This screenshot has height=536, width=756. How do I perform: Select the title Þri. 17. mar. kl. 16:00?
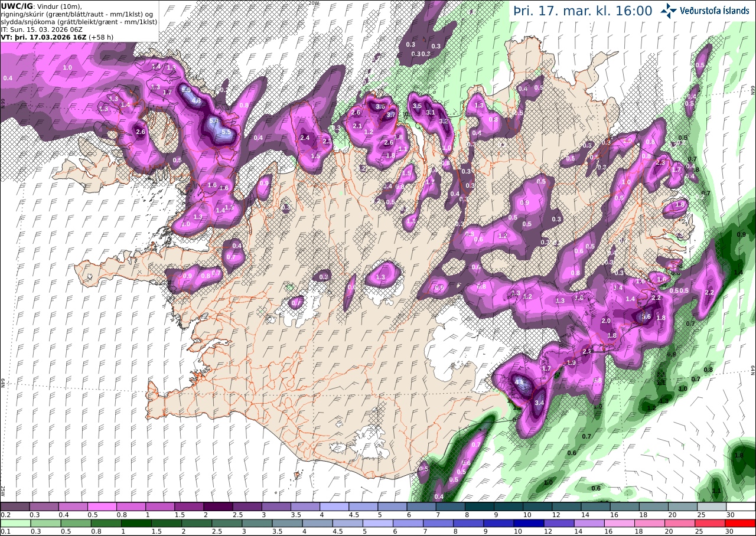582,11
